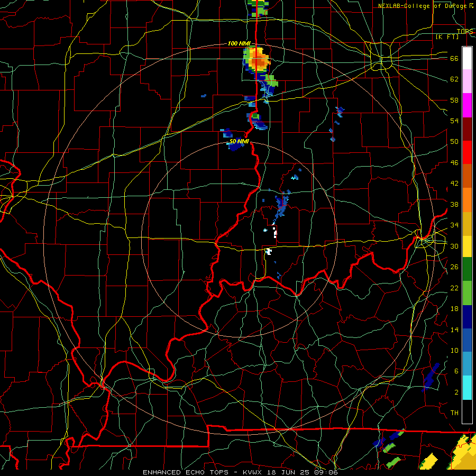This screenshot has width=476, height=476.
Task: Select the dark orange legend swatch
Action: 467,176
